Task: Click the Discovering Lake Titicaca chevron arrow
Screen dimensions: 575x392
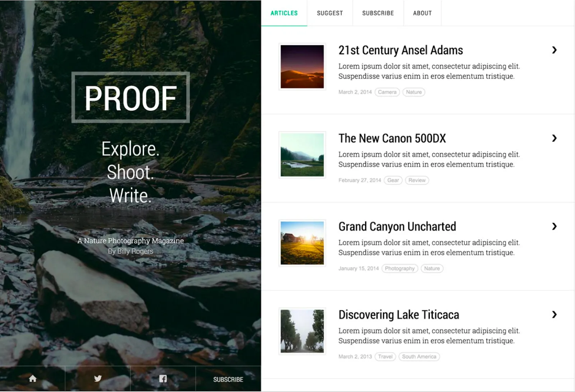Action: point(554,314)
